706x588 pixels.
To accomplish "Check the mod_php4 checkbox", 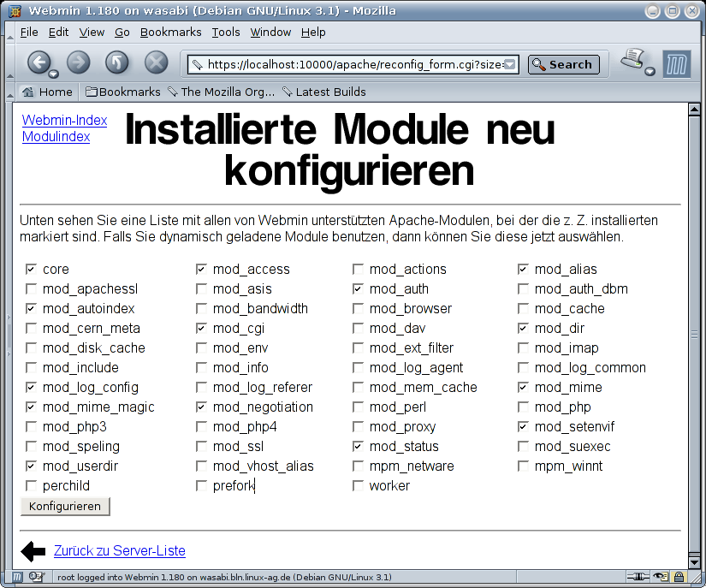I will click(x=201, y=426).
